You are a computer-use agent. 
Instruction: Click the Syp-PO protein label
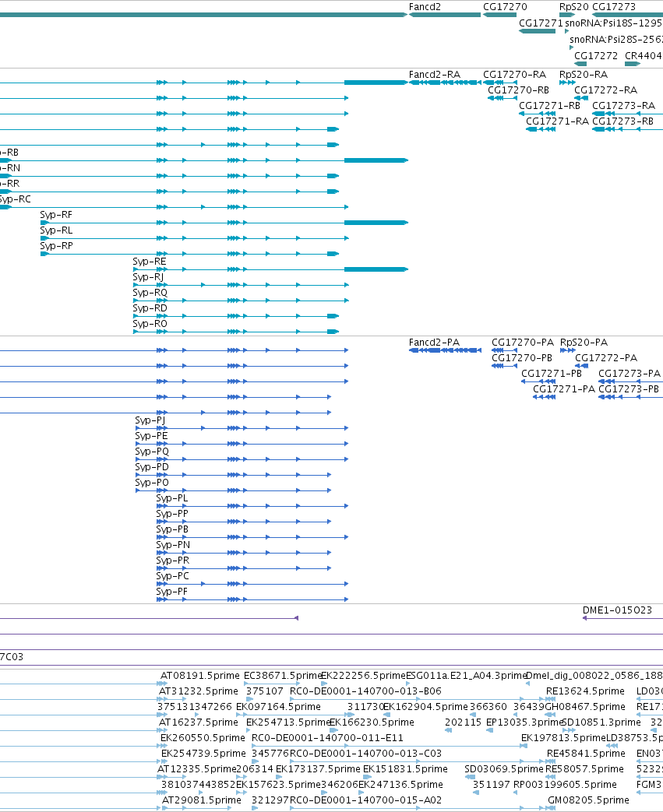[152, 482]
